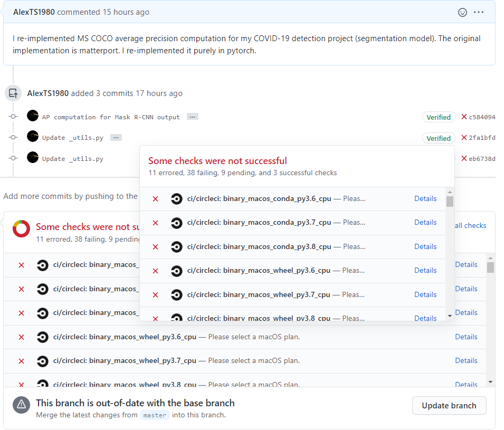Open the commit eb6738d hash link
The height and width of the screenshot is (430, 504).
click(482, 159)
